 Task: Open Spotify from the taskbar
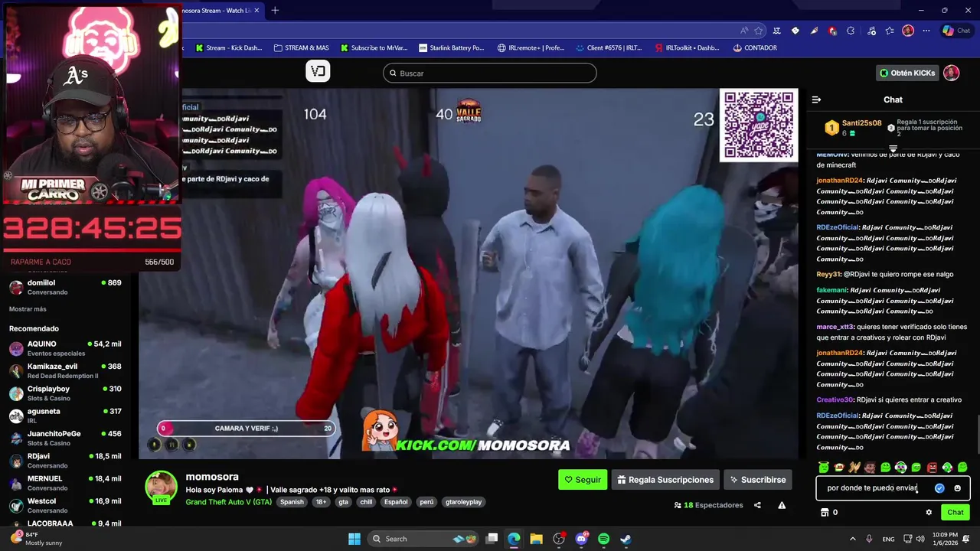point(603,539)
